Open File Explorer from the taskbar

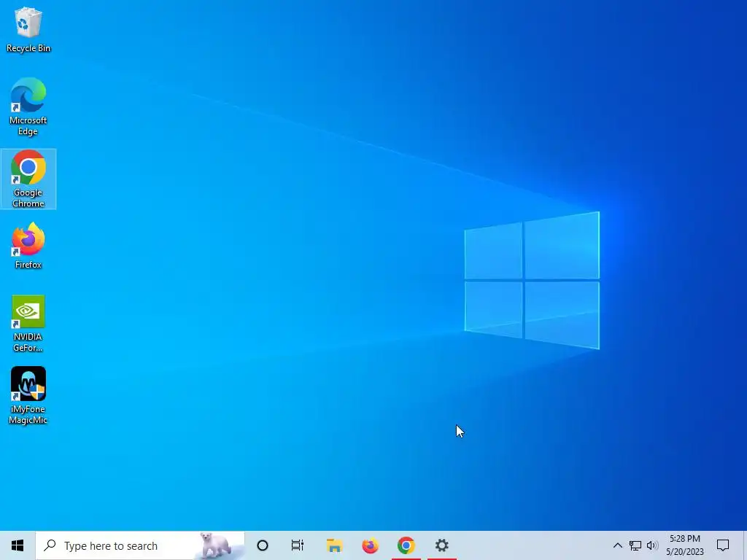(x=334, y=545)
